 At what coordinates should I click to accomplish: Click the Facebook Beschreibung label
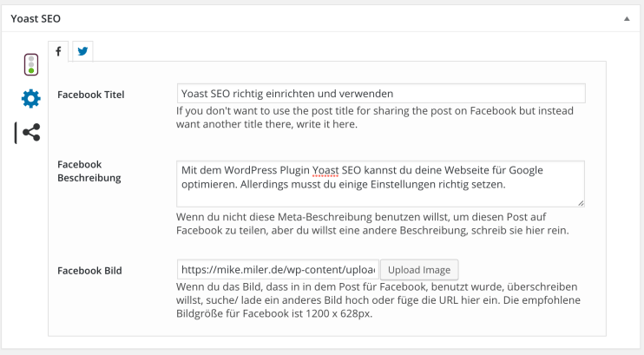tap(89, 171)
